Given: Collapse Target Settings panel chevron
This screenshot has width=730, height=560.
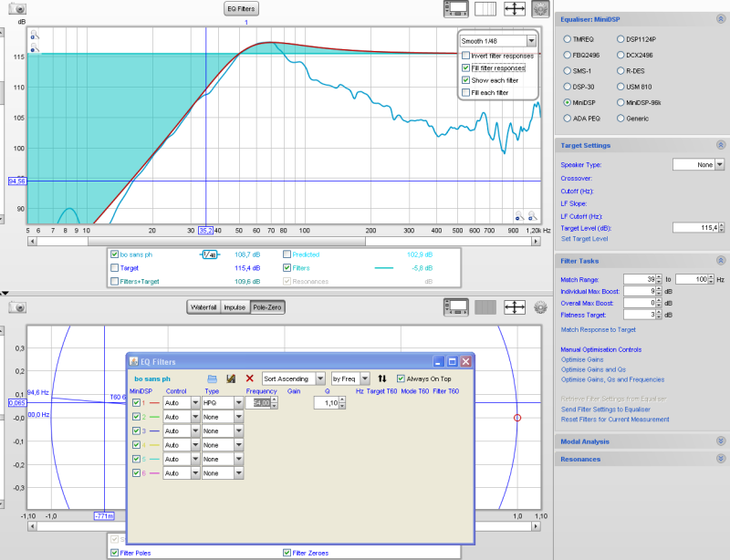Looking at the screenshot, I should tap(721, 145).
